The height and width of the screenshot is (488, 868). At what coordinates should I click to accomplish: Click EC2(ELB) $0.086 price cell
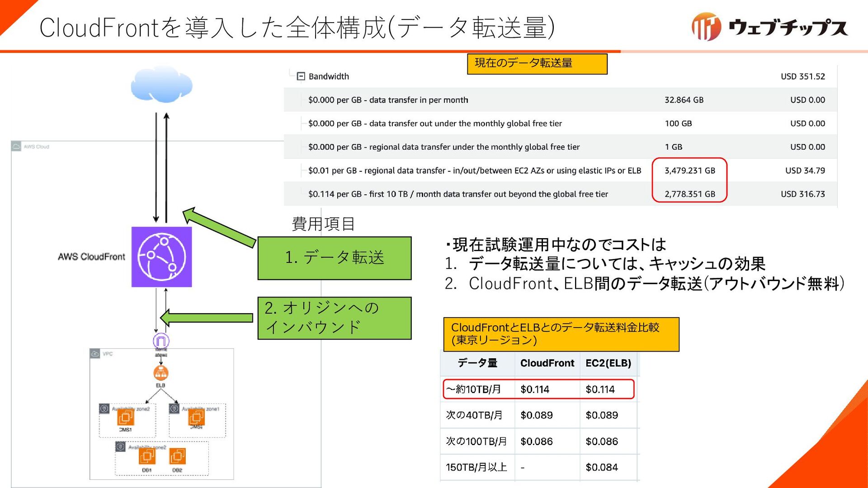(602, 441)
